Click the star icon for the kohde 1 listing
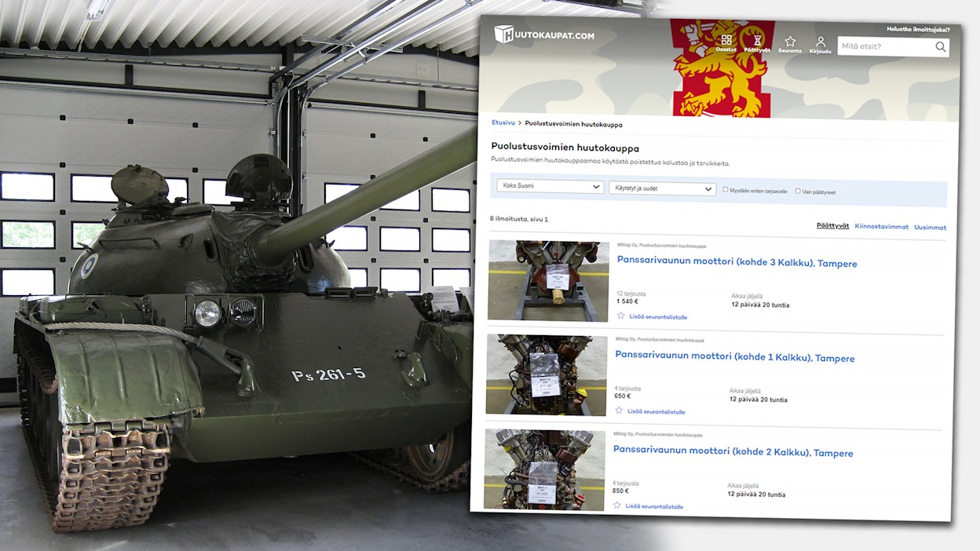 click(619, 411)
